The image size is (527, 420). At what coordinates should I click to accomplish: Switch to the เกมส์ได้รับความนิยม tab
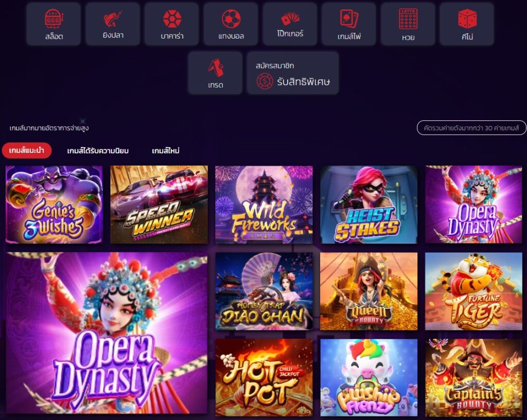pos(98,151)
